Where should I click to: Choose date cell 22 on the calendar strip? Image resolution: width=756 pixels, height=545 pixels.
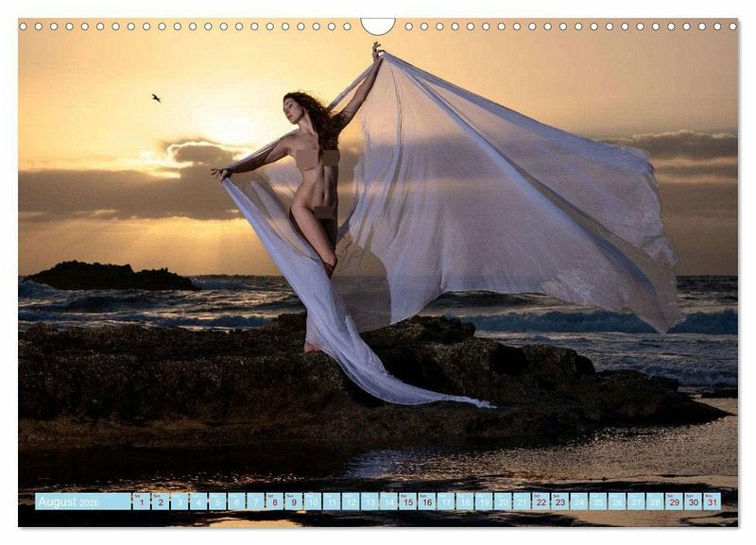[x=541, y=502]
